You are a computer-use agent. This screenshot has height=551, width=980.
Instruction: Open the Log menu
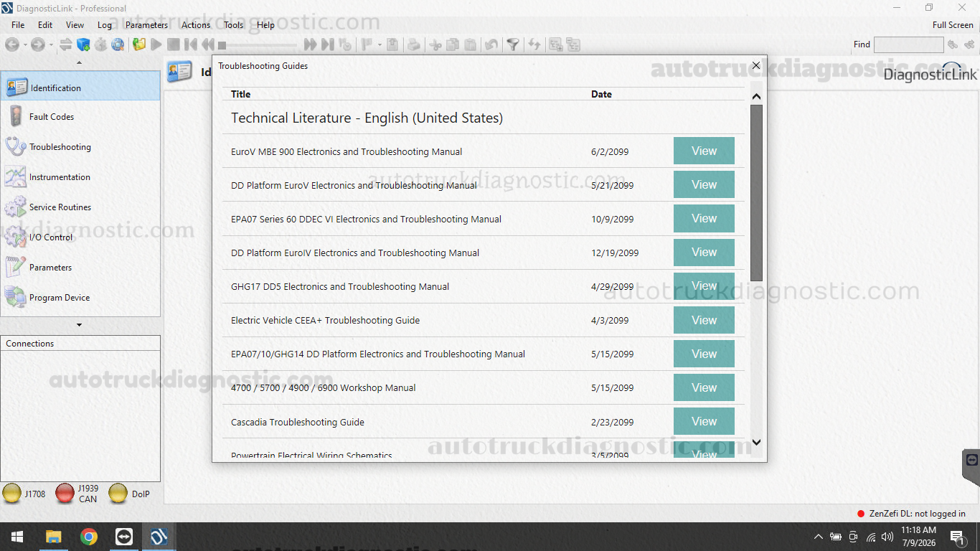tap(105, 24)
